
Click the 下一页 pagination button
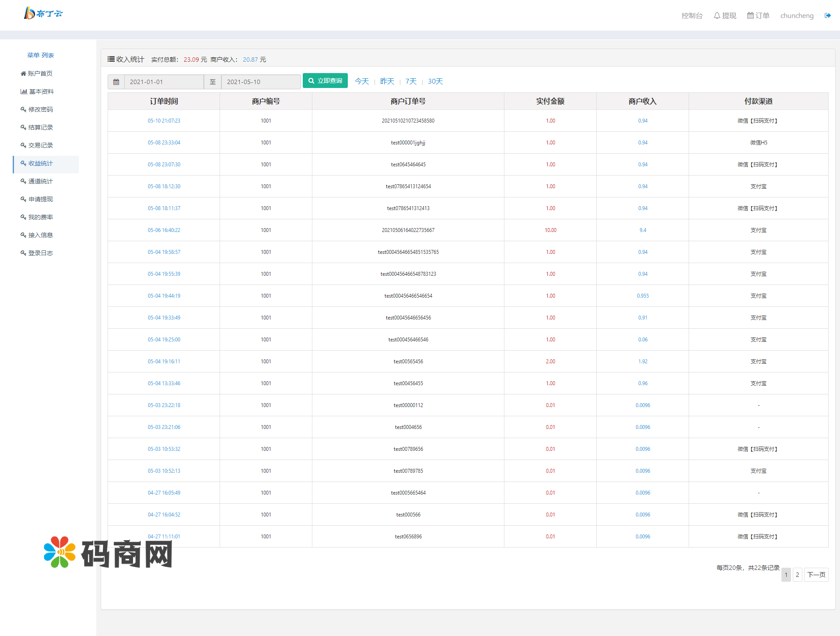pos(816,575)
